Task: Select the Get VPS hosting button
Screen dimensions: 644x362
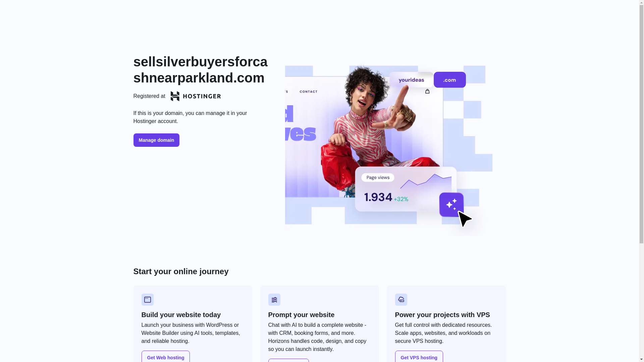Action: pos(419,357)
